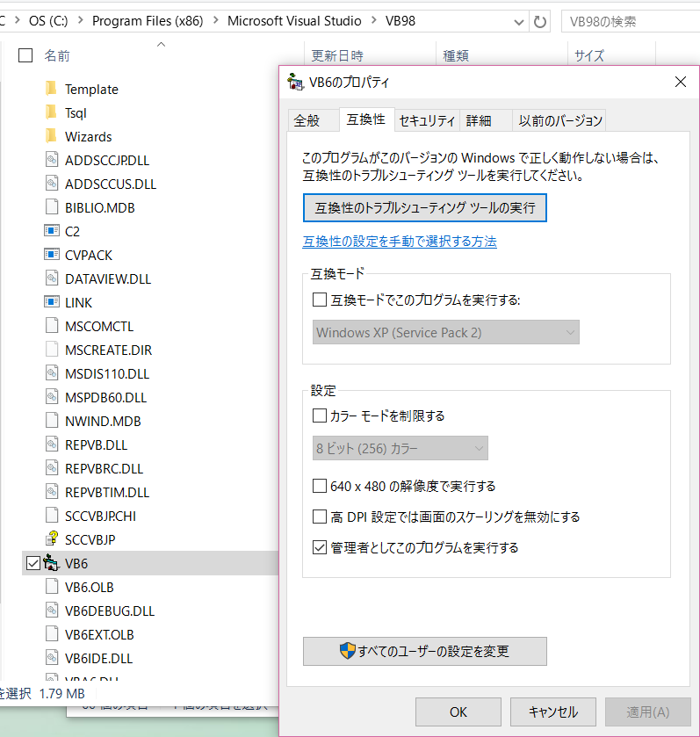Expand the chevron after Program Files (x86)
700x737 pixels.
coord(216,20)
